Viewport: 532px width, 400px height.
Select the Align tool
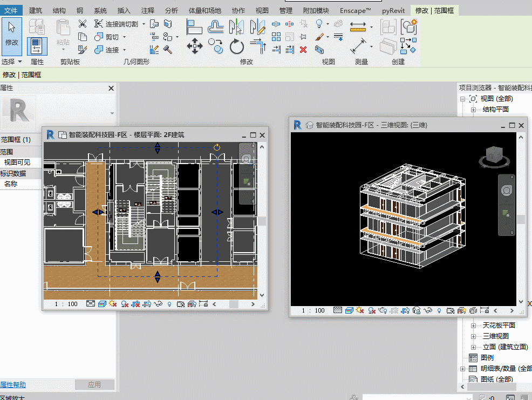(194, 26)
